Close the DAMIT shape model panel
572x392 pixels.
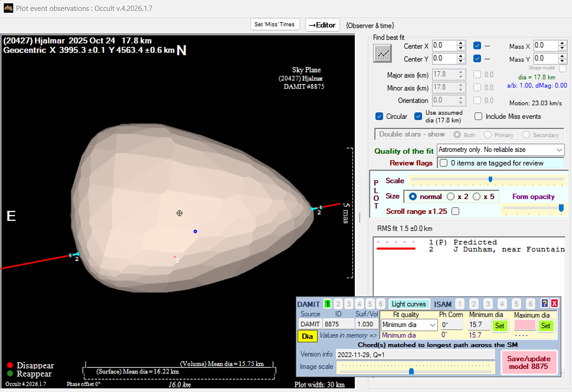pos(554,304)
